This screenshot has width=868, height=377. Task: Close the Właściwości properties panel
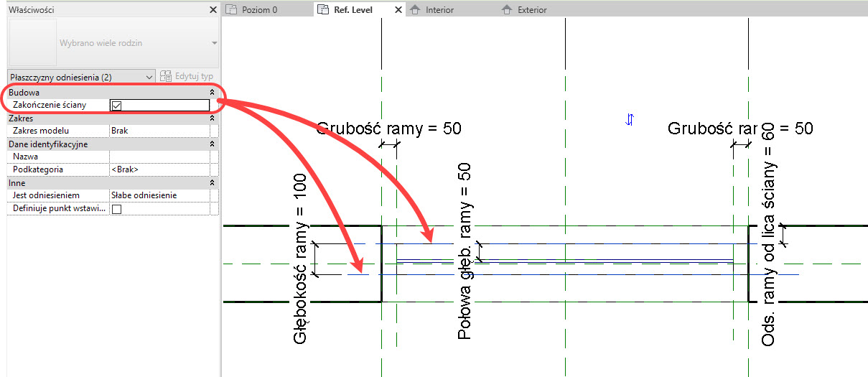point(213,10)
